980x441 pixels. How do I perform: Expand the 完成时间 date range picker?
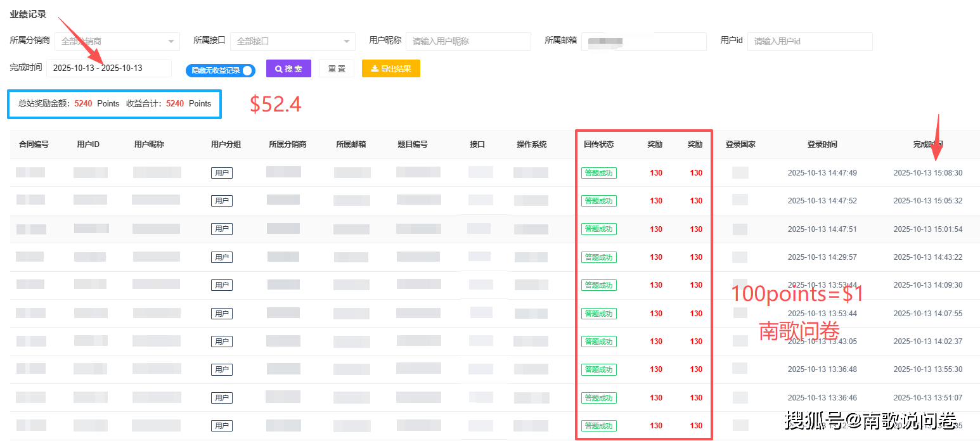[x=108, y=68]
